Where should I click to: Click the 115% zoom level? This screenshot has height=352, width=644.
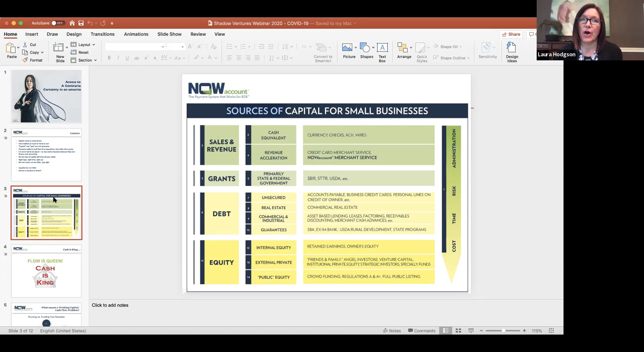537,331
